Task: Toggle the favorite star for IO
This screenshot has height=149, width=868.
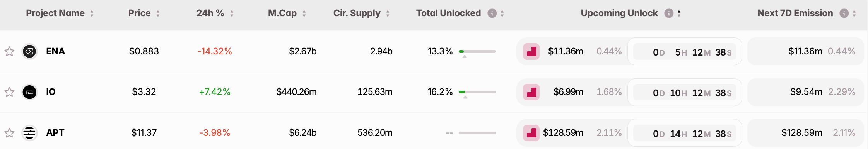Action: click(10, 92)
